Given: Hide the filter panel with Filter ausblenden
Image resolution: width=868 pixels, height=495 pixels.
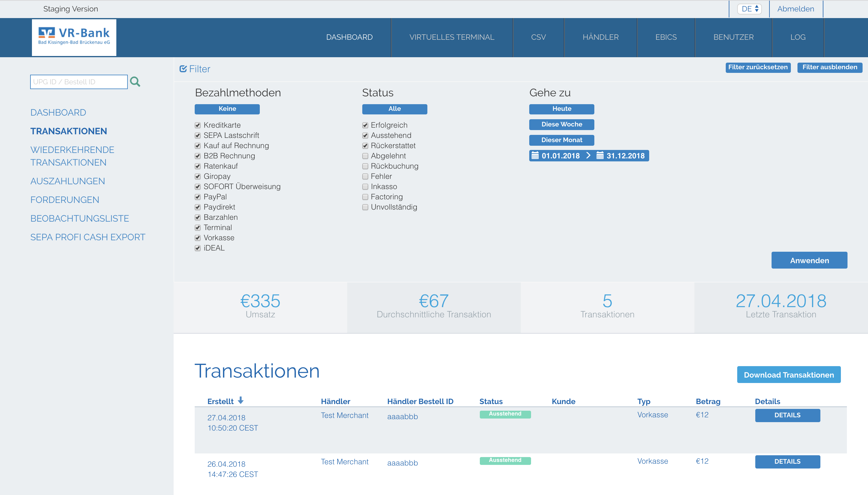Looking at the screenshot, I should click(x=829, y=67).
